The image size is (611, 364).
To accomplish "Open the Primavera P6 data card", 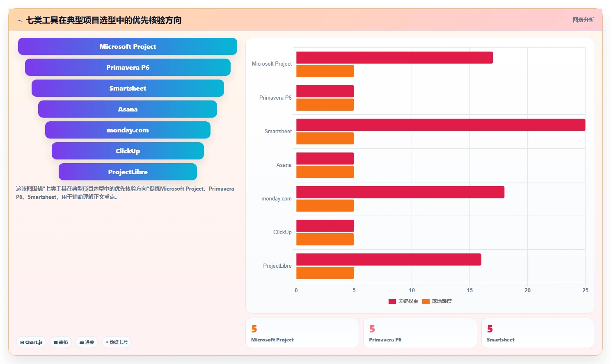I will (420, 333).
